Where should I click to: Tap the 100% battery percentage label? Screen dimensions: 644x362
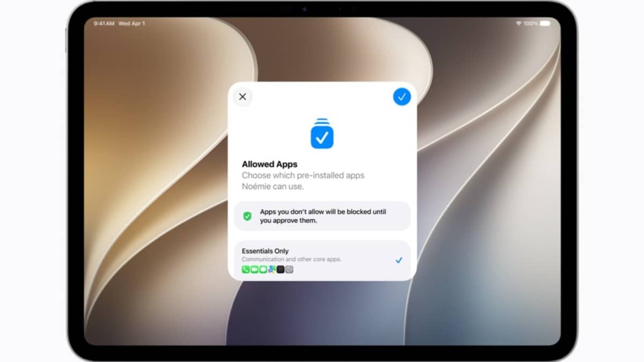531,24
